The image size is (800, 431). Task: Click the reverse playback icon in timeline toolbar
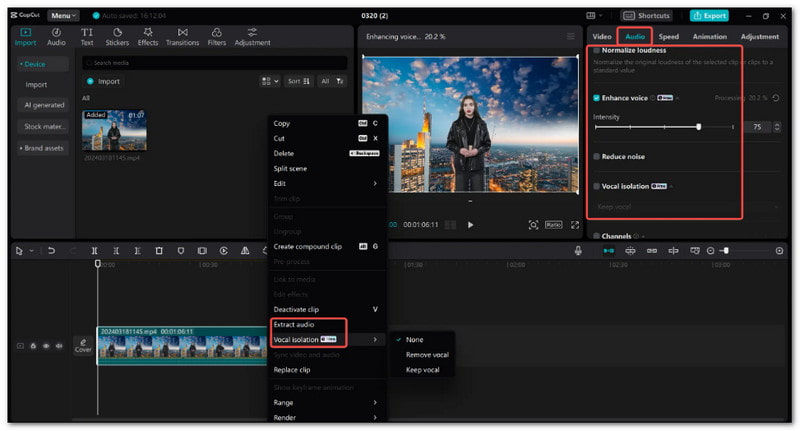223,250
